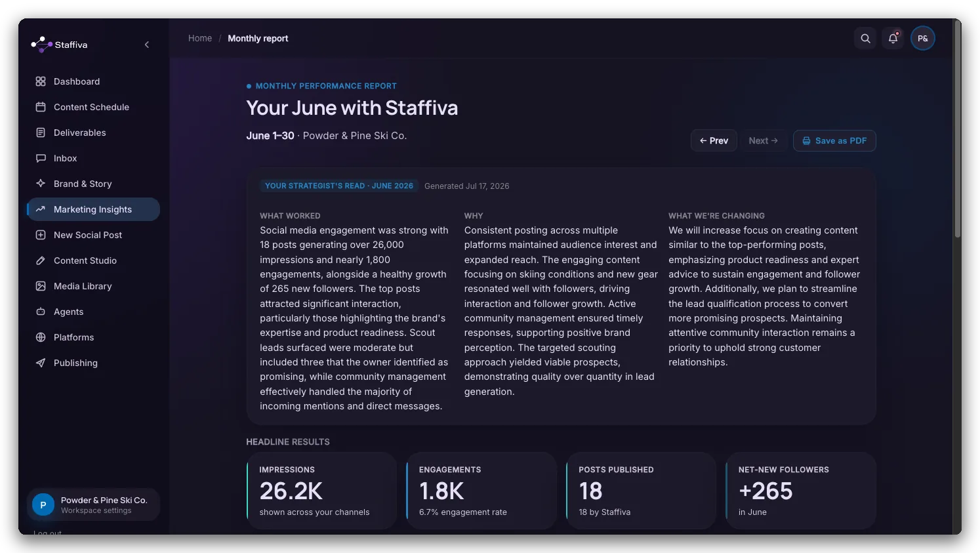Click the Content Studio pencil icon

tap(41, 260)
